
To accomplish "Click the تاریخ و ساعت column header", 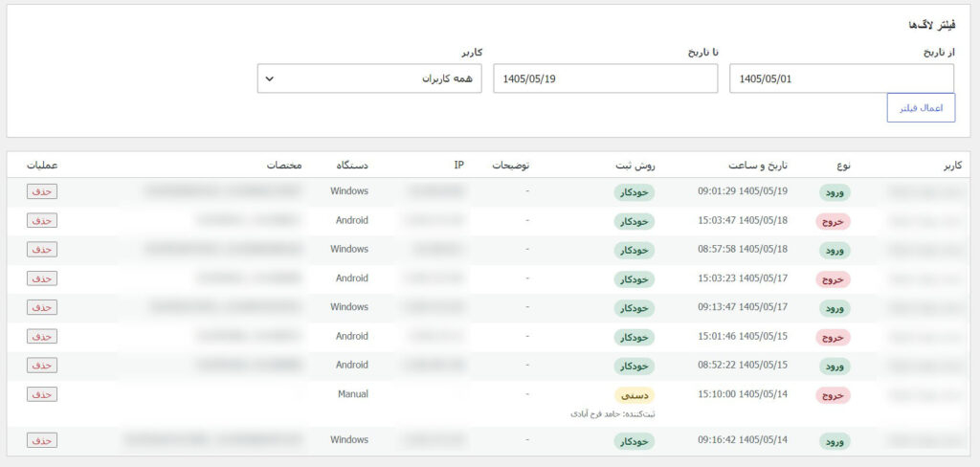I will point(758,166).
